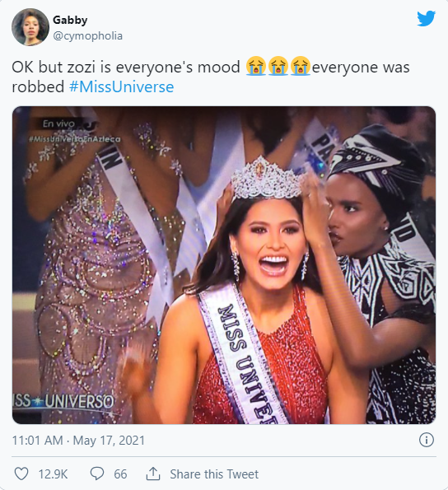Click the middle crying emoji

click(x=278, y=67)
